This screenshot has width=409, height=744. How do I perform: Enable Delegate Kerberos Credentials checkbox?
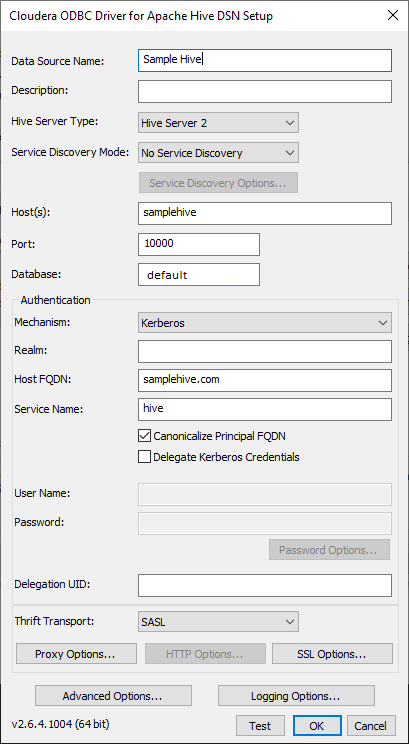144,457
